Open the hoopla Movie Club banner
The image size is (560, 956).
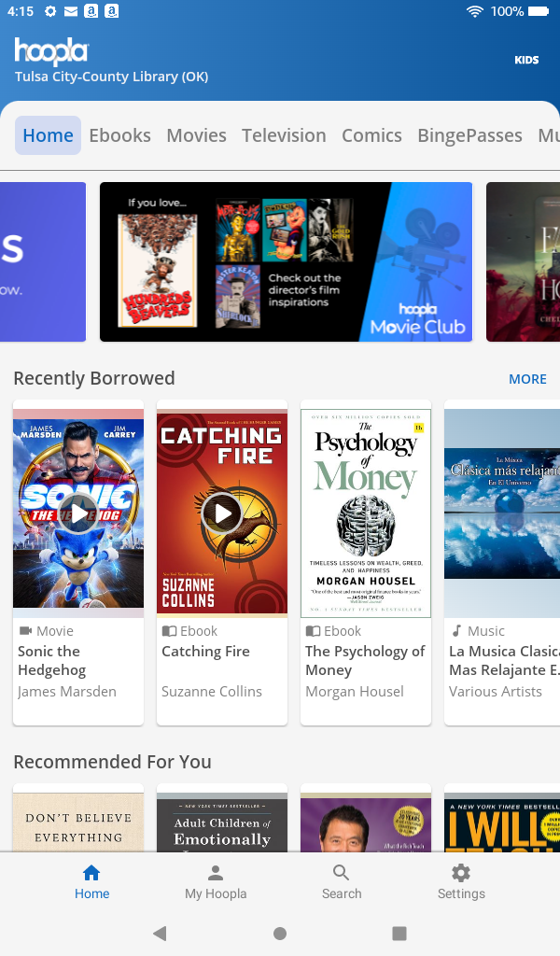pyautogui.click(x=286, y=261)
